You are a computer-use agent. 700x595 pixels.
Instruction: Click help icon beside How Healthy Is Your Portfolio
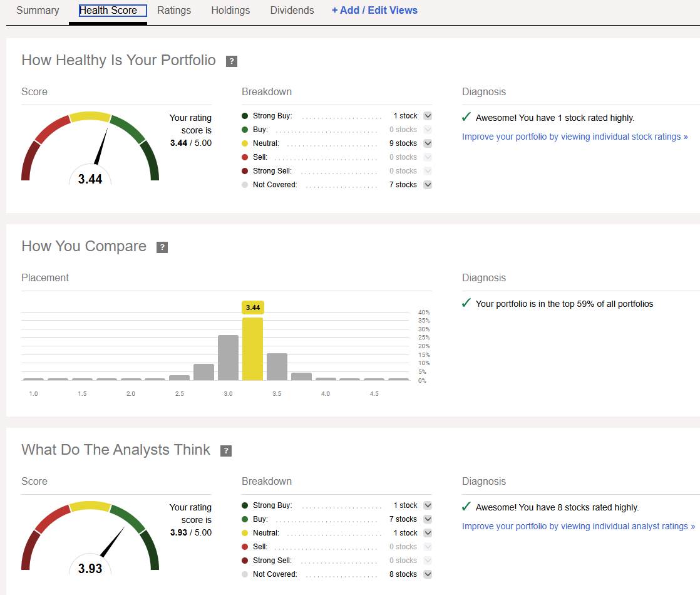(232, 61)
